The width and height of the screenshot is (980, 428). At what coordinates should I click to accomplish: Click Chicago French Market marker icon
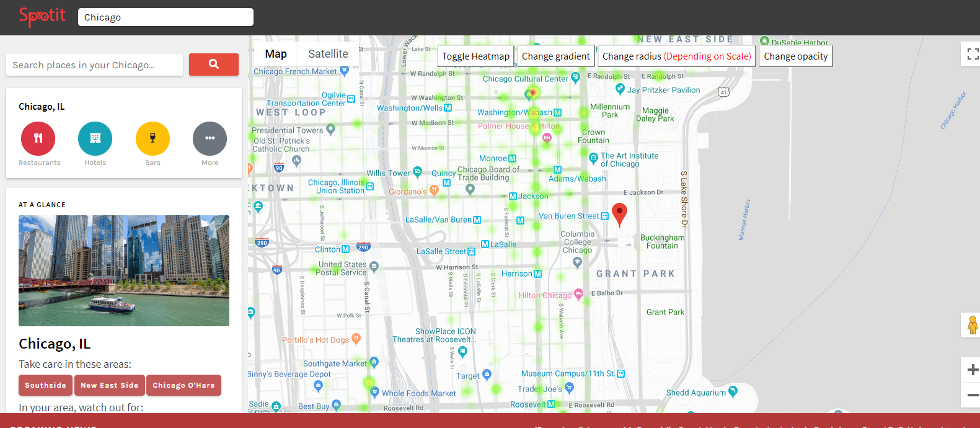345,71
